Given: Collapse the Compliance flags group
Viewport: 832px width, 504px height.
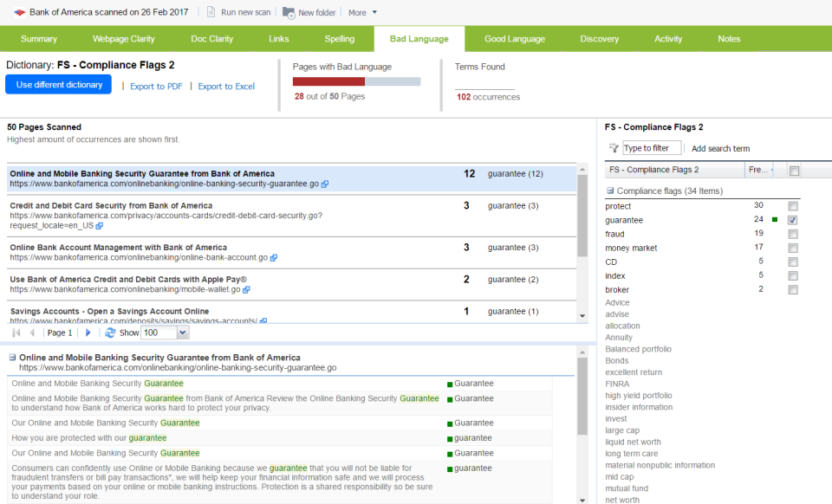Looking at the screenshot, I should (x=610, y=191).
